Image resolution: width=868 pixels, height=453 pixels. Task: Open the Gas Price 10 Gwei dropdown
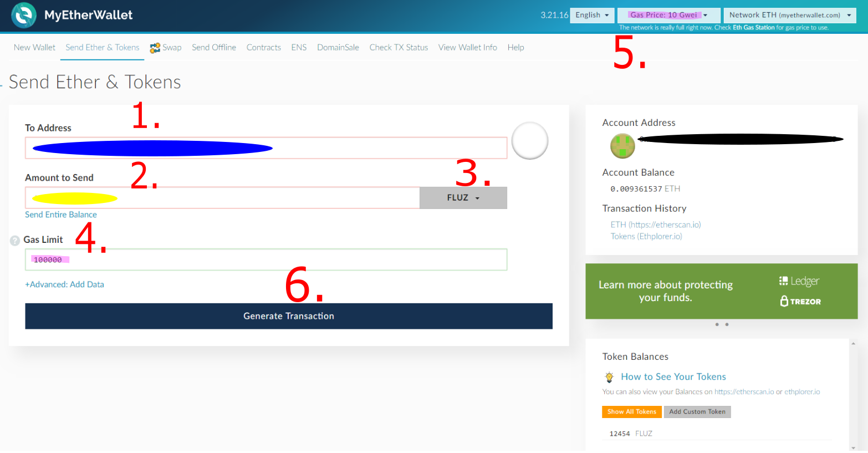point(669,15)
